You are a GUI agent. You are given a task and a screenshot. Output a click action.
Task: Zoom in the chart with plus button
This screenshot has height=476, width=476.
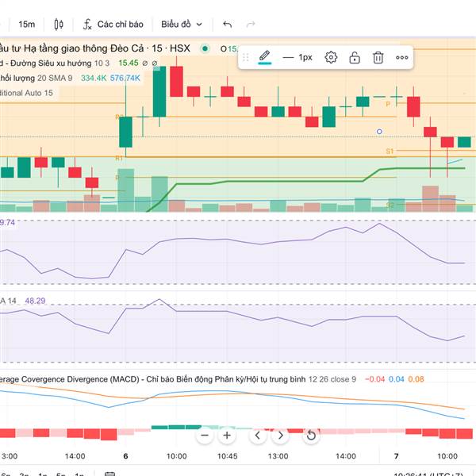tap(227, 436)
